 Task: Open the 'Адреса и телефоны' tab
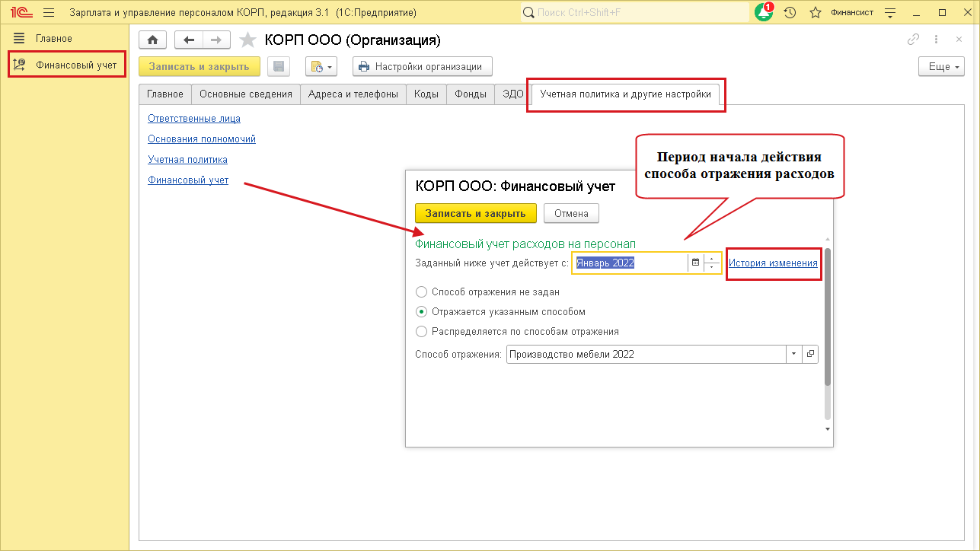[x=353, y=94]
